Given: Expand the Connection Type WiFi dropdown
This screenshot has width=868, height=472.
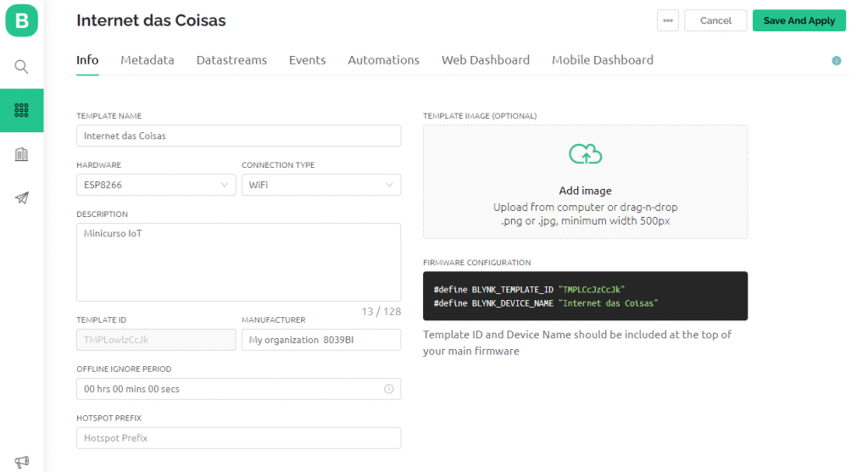Looking at the screenshot, I should [321, 185].
